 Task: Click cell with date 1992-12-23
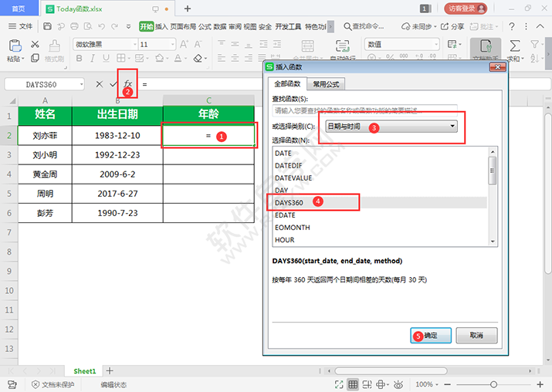(x=117, y=155)
